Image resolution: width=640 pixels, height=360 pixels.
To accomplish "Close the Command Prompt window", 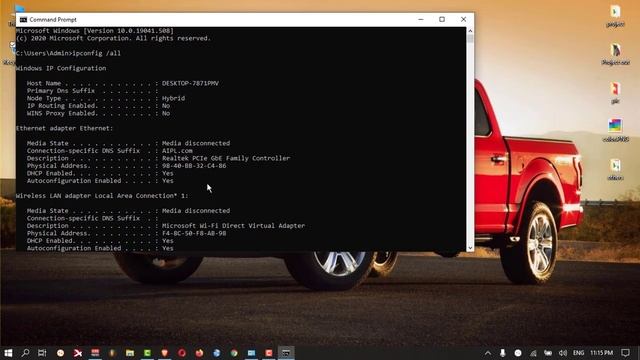I will (463, 20).
